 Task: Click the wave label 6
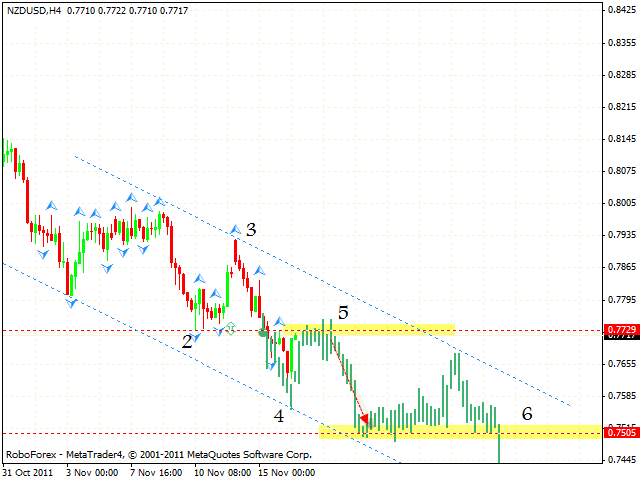526,412
